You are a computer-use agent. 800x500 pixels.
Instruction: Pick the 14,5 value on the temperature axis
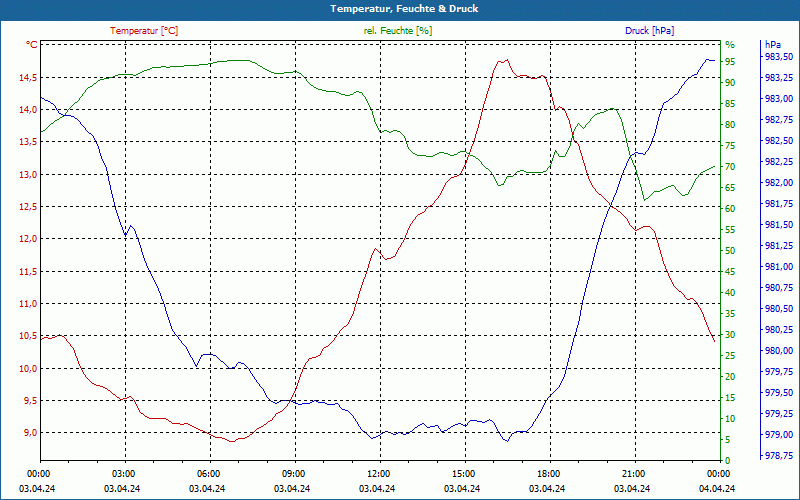coord(28,78)
